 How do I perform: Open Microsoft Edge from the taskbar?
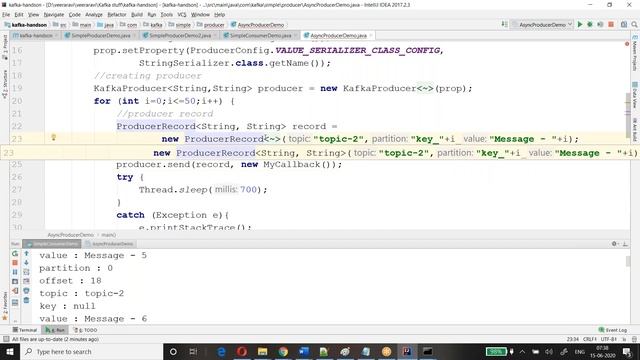click(222, 351)
